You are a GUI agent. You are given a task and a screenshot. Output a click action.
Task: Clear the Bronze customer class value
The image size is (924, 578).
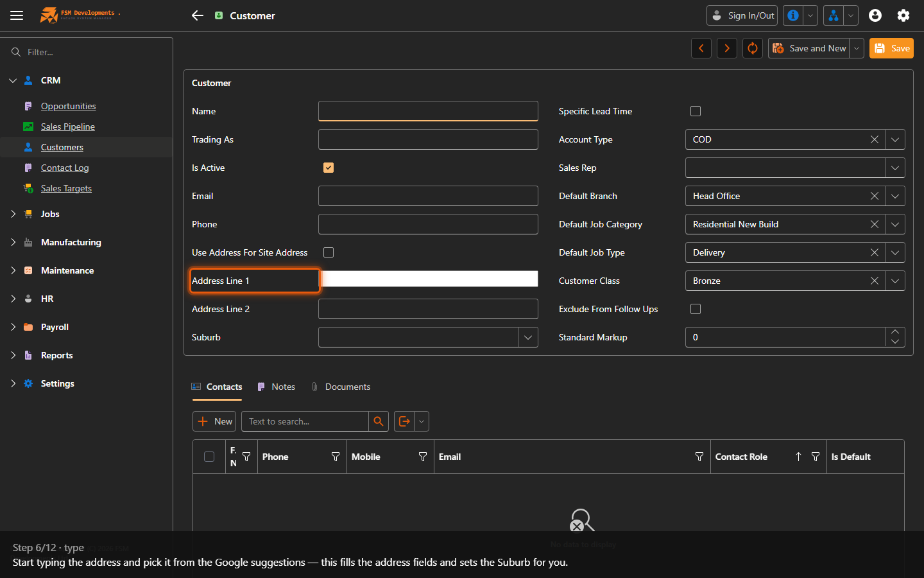coord(875,281)
